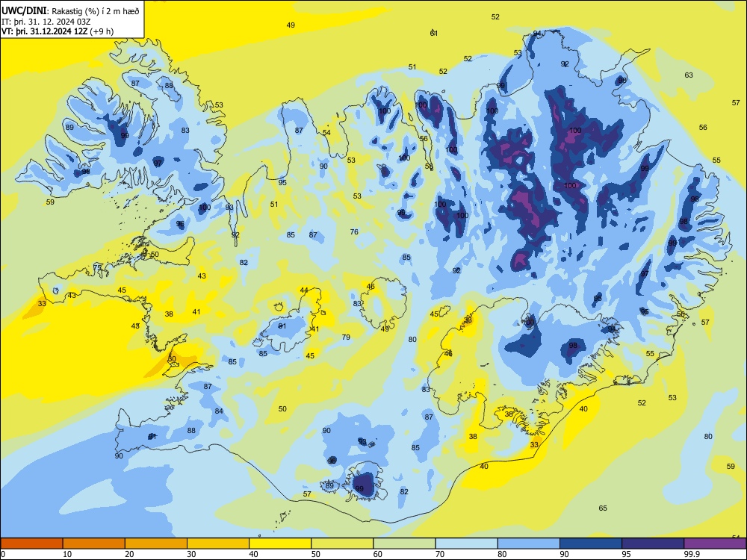Select the light green 60–70 legend swatch
This screenshot has height=560, width=747.
pyautogui.click(x=404, y=544)
